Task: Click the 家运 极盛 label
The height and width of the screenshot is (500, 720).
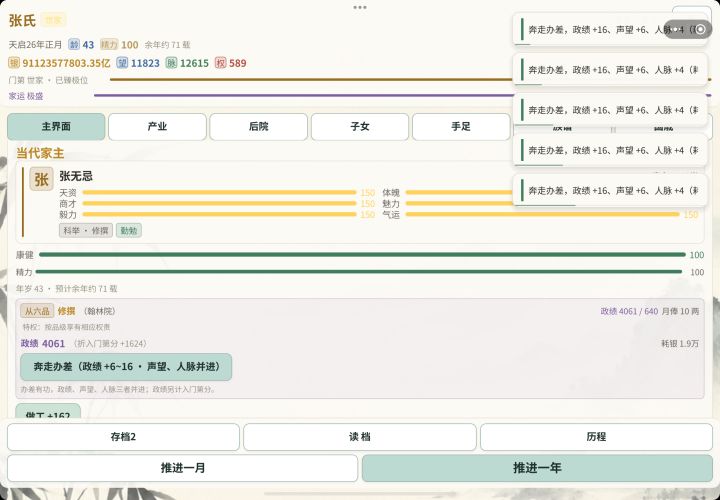Action: click(26, 96)
